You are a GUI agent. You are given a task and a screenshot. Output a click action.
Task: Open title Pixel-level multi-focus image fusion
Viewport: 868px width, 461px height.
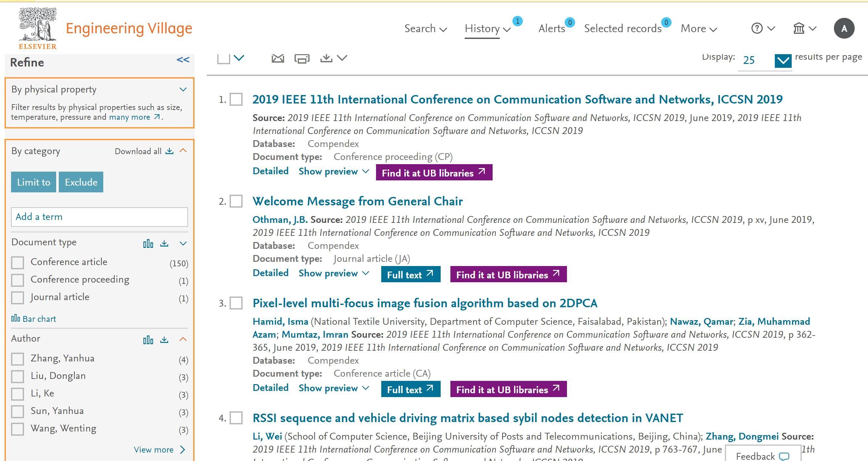[x=425, y=303]
